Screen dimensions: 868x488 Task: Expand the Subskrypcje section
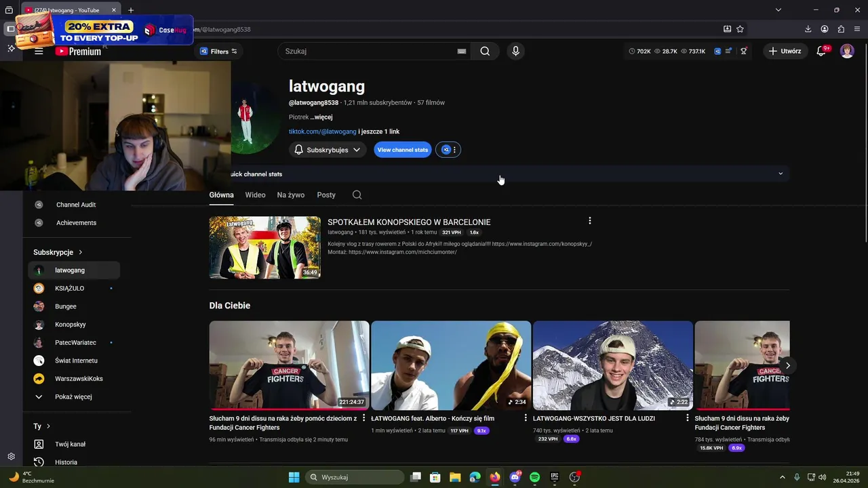coord(58,252)
